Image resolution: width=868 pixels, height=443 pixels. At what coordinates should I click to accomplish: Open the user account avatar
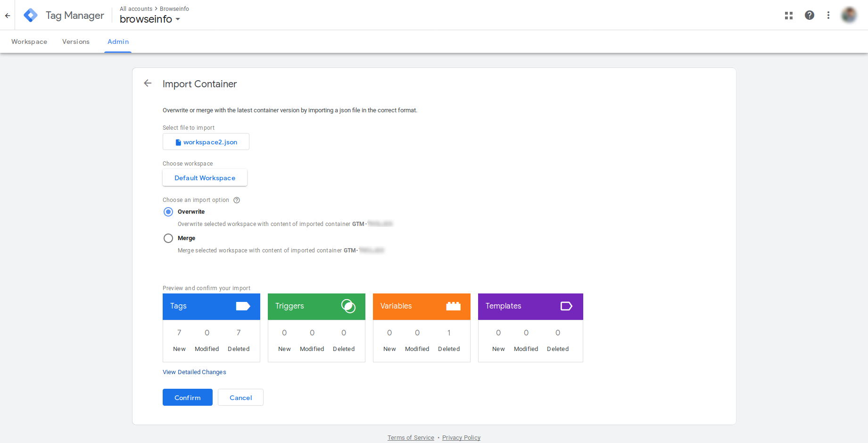click(x=849, y=15)
